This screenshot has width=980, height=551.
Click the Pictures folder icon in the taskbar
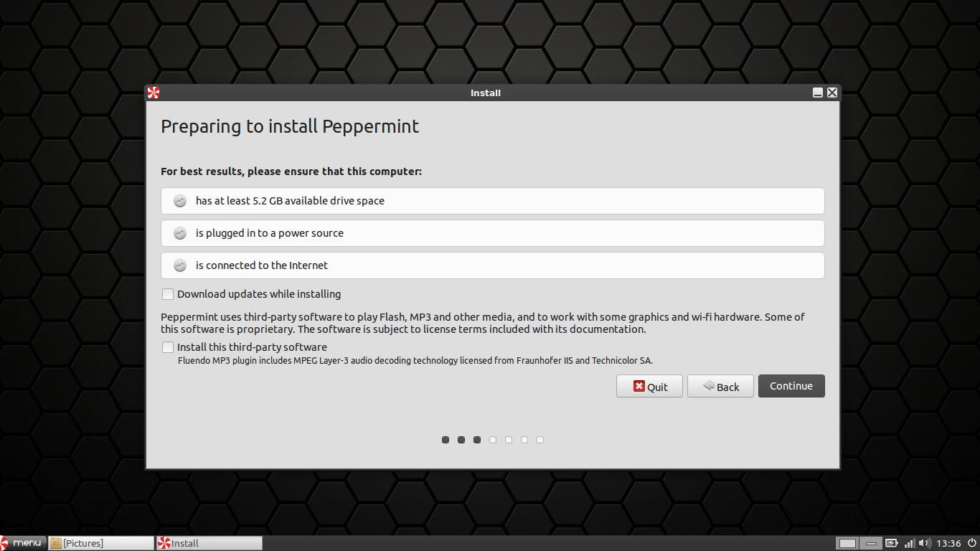tap(55, 543)
